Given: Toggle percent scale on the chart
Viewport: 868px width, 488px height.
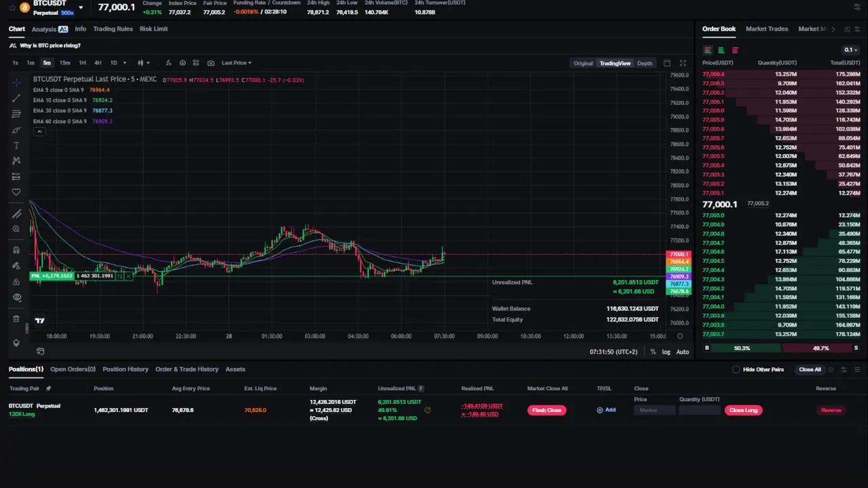Looking at the screenshot, I should [653, 352].
